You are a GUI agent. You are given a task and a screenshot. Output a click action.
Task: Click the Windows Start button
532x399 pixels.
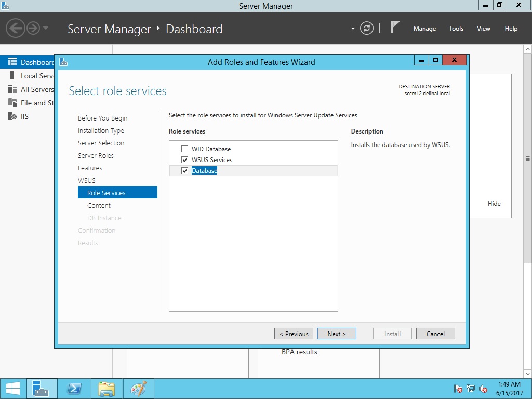pos(13,389)
